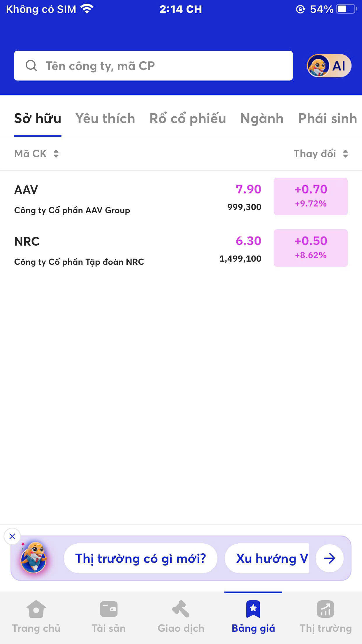Toggle AAV change badge +0.70
Screen dimensions: 362x644
tap(311, 196)
